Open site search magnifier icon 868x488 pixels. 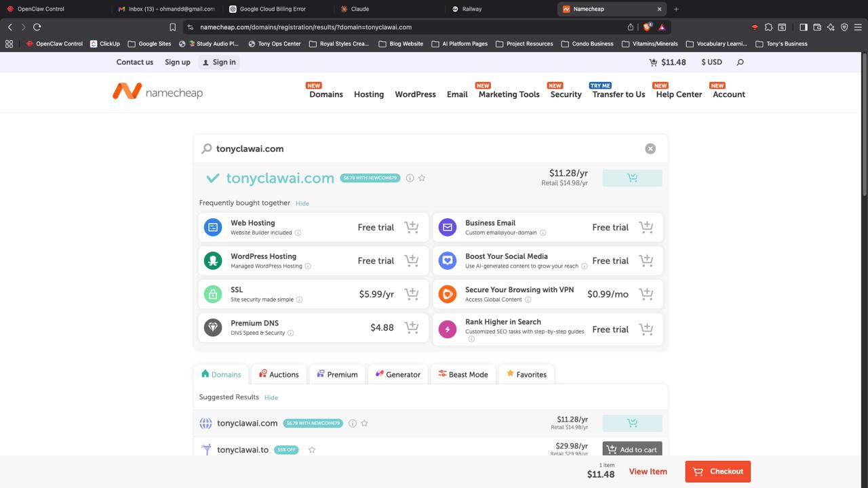click(740, 62)
